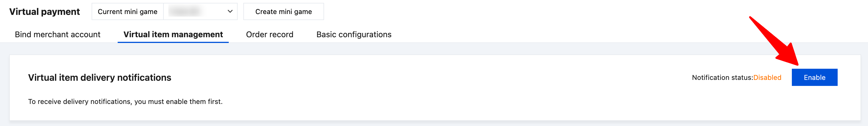Image resolution: width=868 pixels, height=126 pixels.
Task: Click the orange Disabled status text
Action: [x=767, y=78]
